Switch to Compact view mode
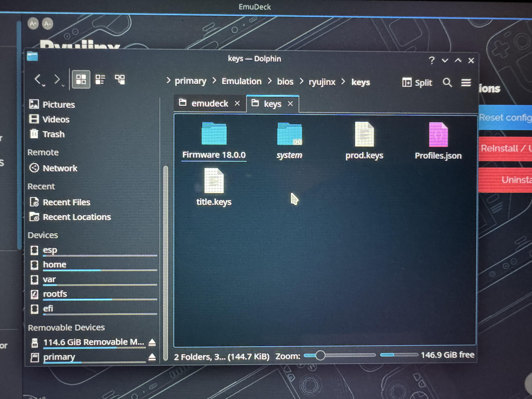Image resolution: width=532 pixels, height=399 pixels. pos(100,79)
